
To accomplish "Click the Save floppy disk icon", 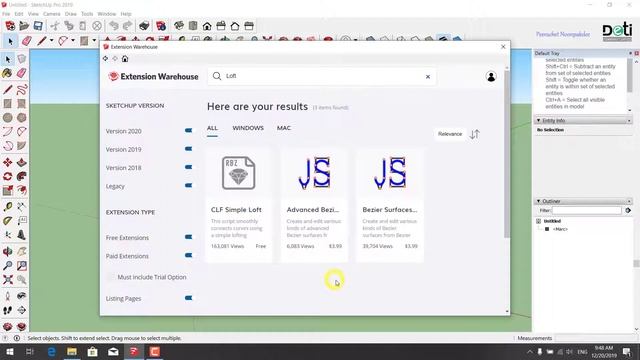I will pyautogui.click(x=38, y=26).
